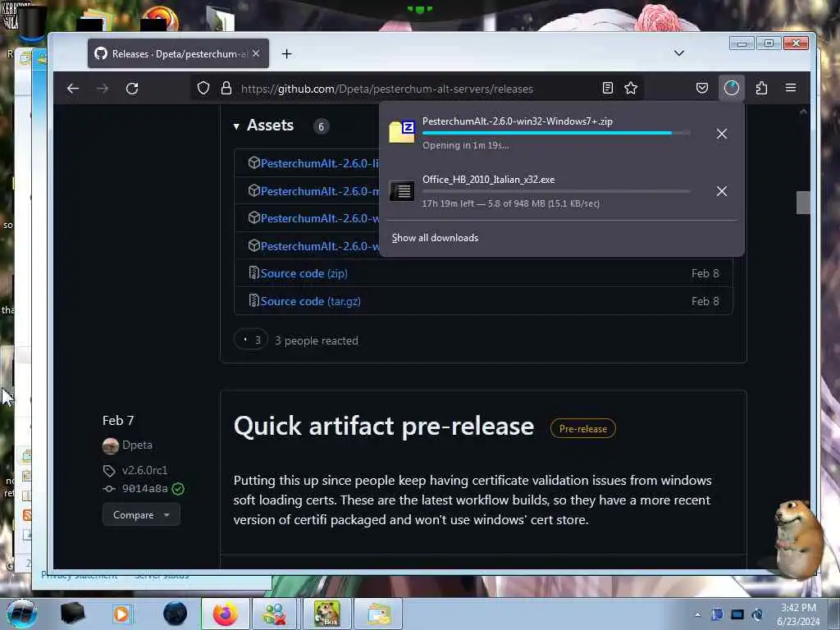Download the Source code (tar.gz) link

coord(310,301)
